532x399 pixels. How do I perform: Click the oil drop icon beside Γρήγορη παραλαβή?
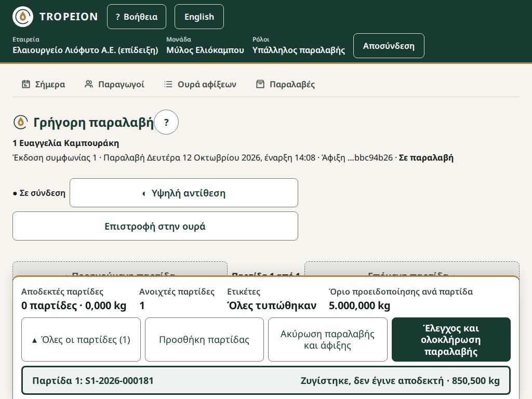pyautogui.click(x=20, y=122)
